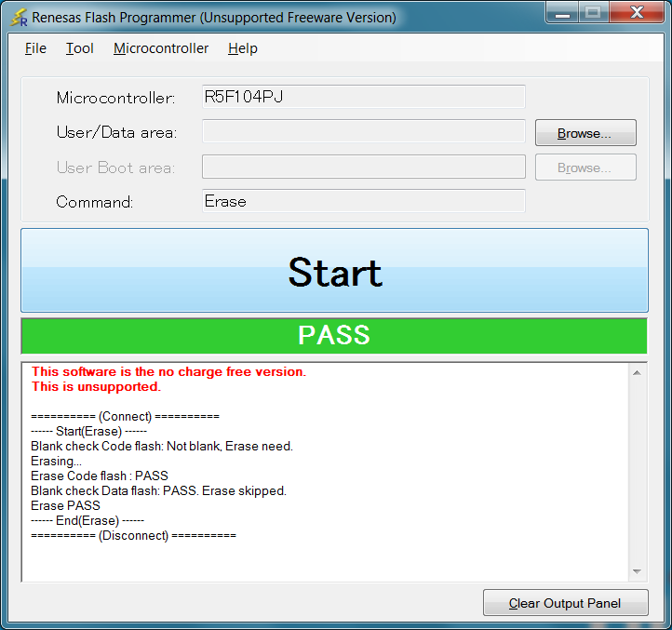Viewport: 672px width, 630px height.
Task: Click the red text 'This is unsupported.'
Action: point(96,386)
